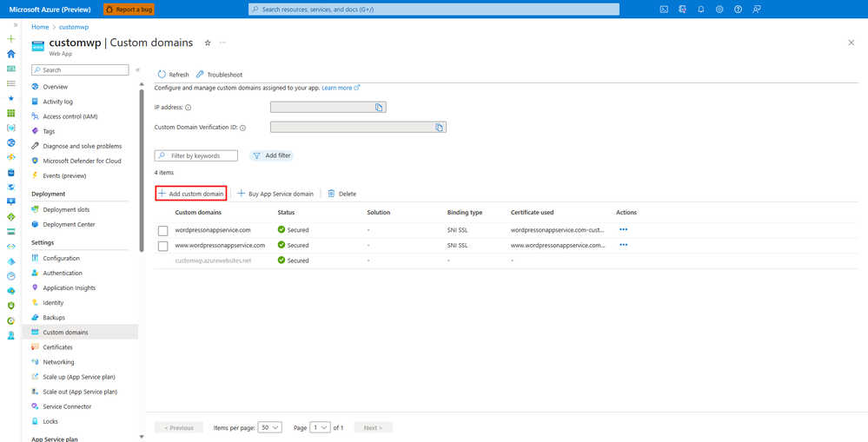Select checkbox for www.wordpressonappservice.com
This screenshot has height=442, width=868.
162,246
